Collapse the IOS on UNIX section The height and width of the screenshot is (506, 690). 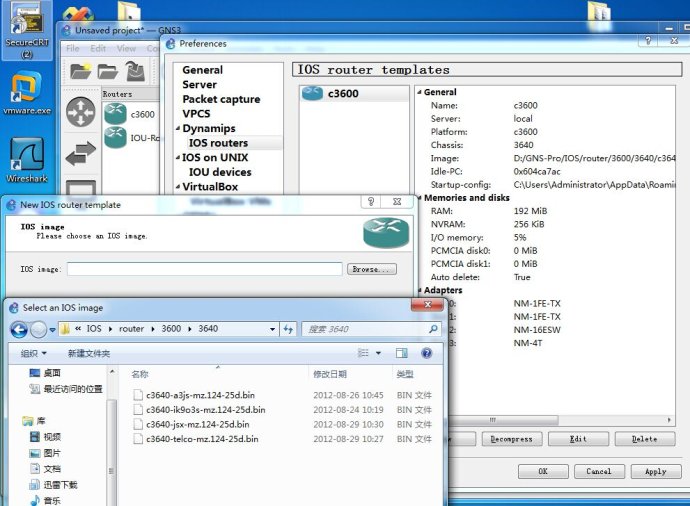click(178, 158)
